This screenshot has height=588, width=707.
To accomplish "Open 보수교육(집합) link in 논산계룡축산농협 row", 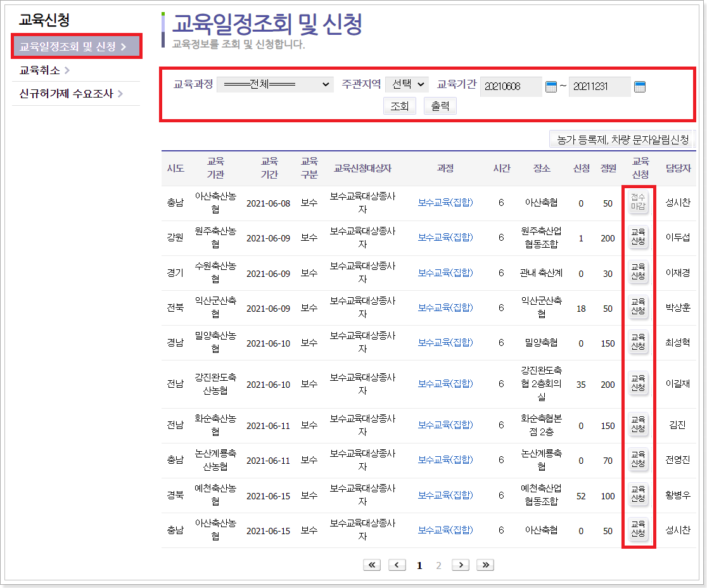I will [x=445, y=459].
